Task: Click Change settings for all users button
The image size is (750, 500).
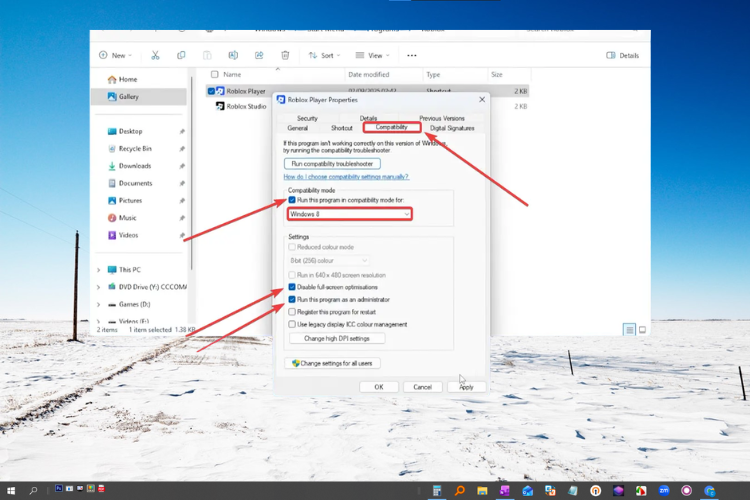Action: pos(332,363)
